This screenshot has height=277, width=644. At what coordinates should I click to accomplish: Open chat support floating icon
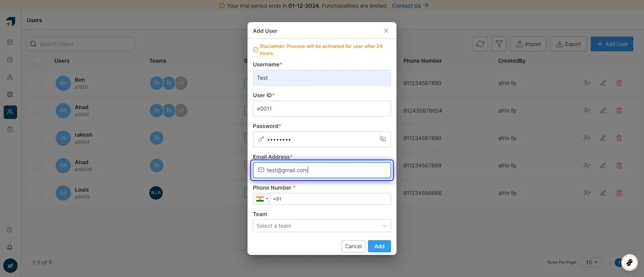[x=630, y=263]
